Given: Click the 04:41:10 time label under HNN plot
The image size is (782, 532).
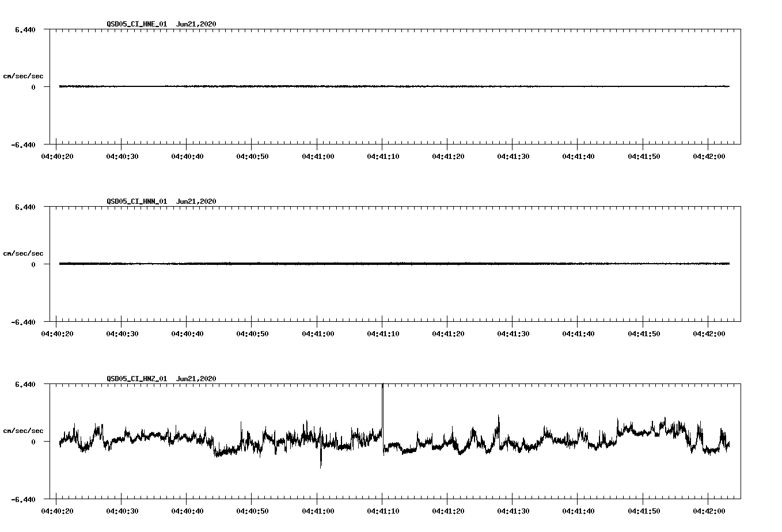Looking at the screenshot, I should point(382,334).
